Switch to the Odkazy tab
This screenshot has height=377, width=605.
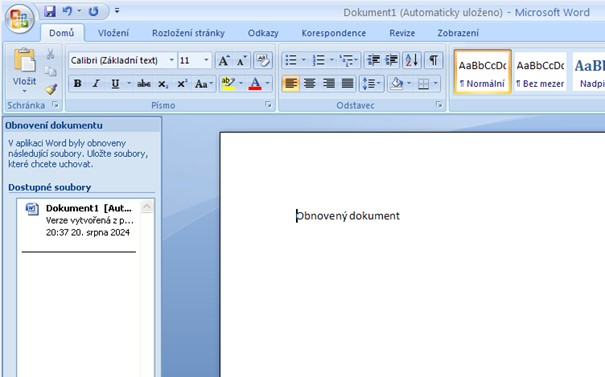(x=263, y=33)
